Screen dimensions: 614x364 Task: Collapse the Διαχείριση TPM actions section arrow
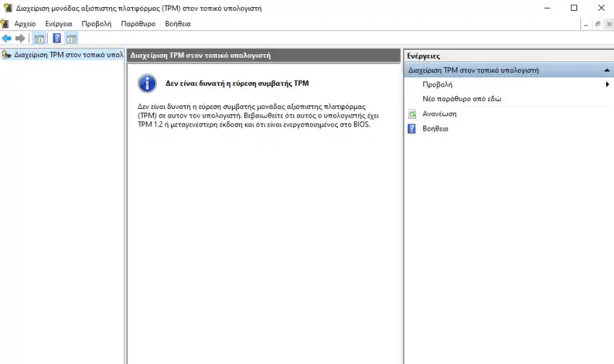click(607, 71)
